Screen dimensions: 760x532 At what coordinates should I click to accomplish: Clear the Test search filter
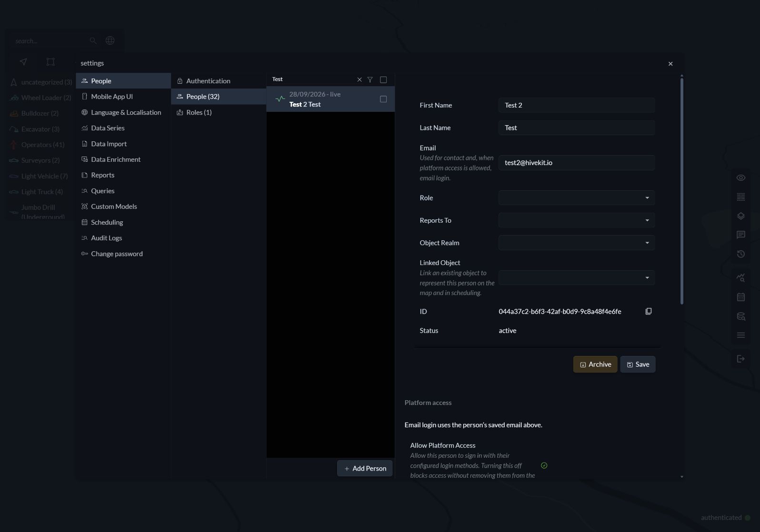coord(360,79)
